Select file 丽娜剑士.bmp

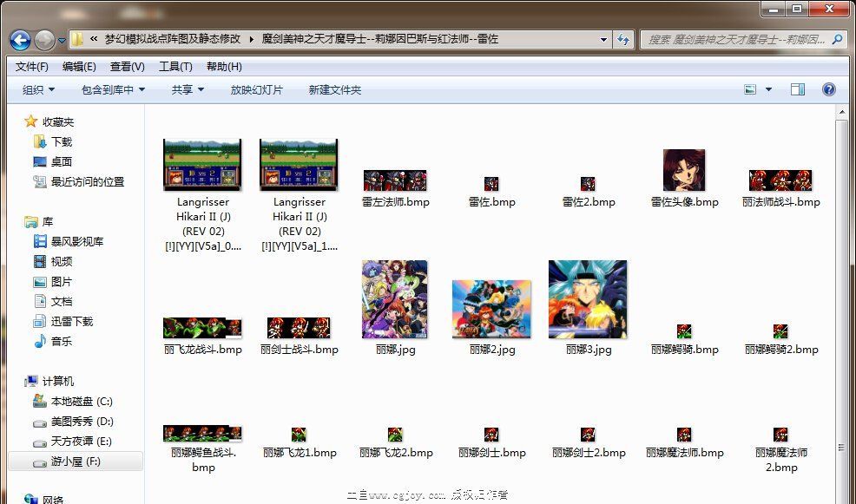point(491,443)
